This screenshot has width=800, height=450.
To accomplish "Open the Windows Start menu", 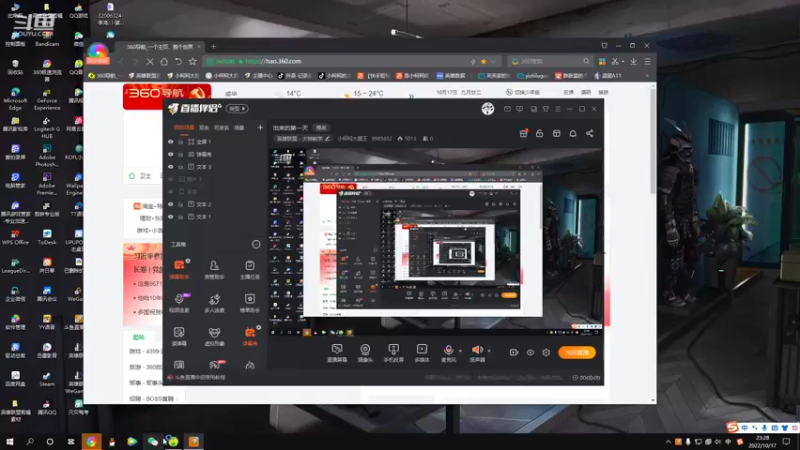I will pos(10,442).
